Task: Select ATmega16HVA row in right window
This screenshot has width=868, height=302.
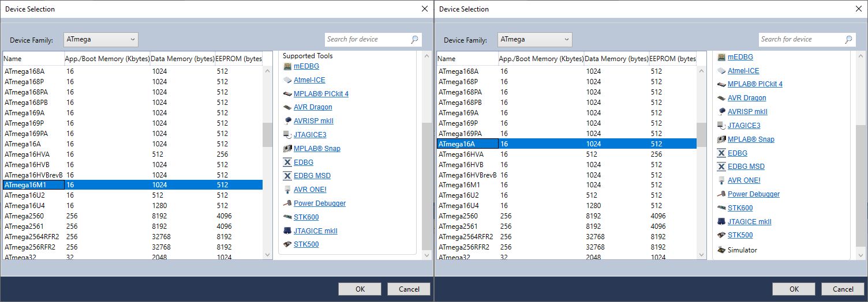Action: [567, 154]
